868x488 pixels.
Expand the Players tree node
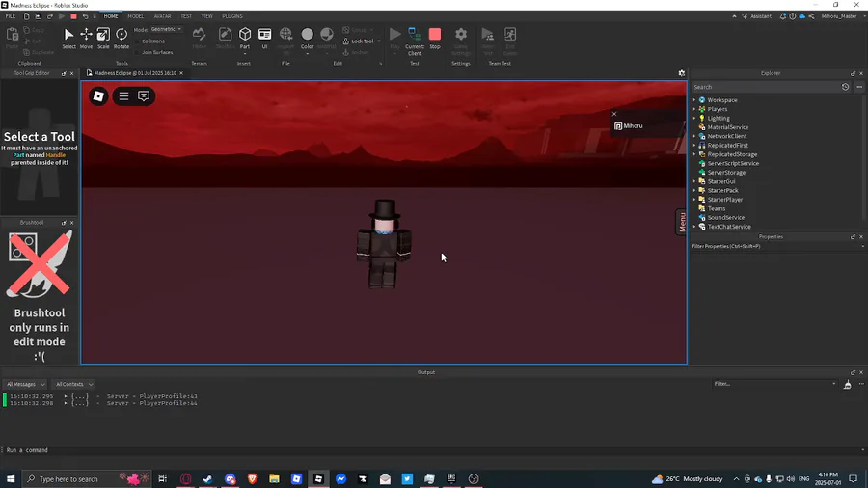coord(694,109)
